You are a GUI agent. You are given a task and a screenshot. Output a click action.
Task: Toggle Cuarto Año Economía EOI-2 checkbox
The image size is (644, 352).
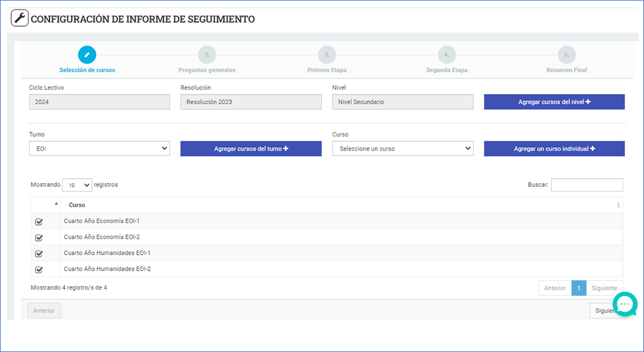click(x=39, y=237)
